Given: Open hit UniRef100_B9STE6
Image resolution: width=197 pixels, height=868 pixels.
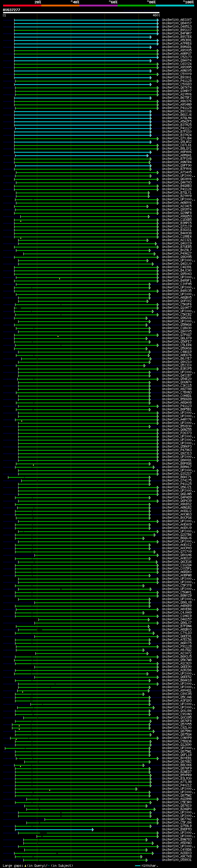Looking at the screenshot, I should (x=176, y=37).
